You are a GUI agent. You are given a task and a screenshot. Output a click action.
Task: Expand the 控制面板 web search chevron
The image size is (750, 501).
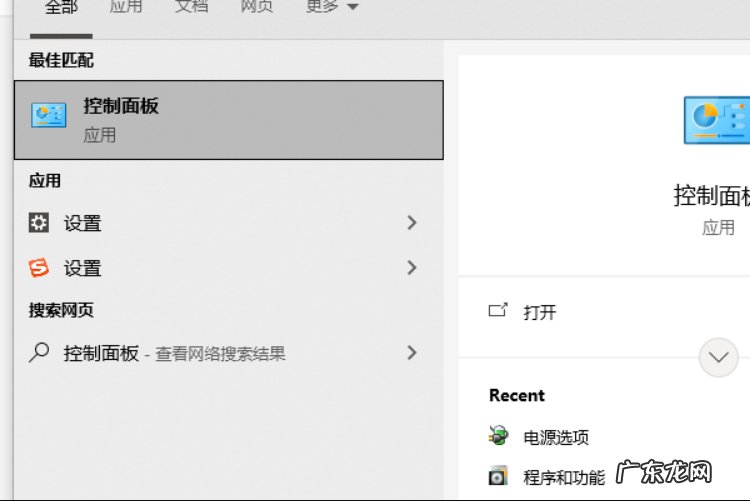tap(412, 353)
